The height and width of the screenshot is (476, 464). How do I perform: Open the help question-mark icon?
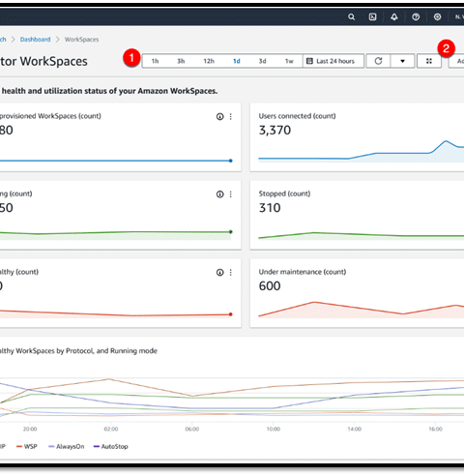[416, 16]
